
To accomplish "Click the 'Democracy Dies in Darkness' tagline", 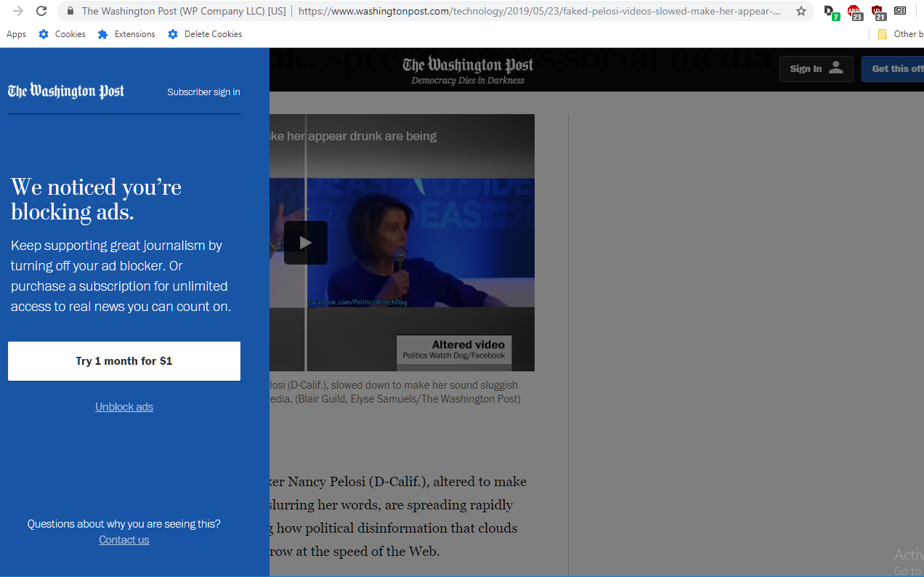I will (x=468, y=81).
